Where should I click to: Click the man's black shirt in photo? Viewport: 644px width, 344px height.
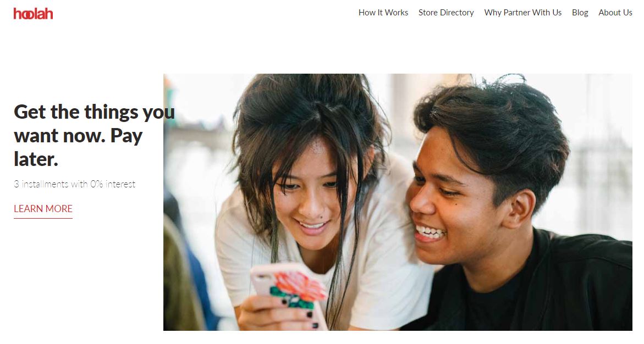[534, 287]
